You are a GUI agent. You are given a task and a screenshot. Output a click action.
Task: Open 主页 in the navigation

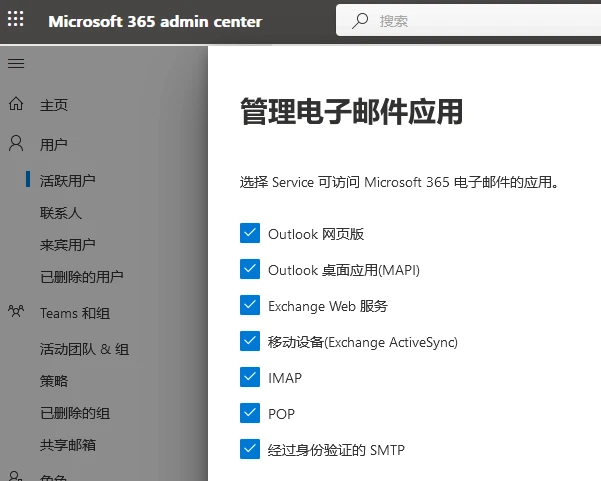point(54,105)
